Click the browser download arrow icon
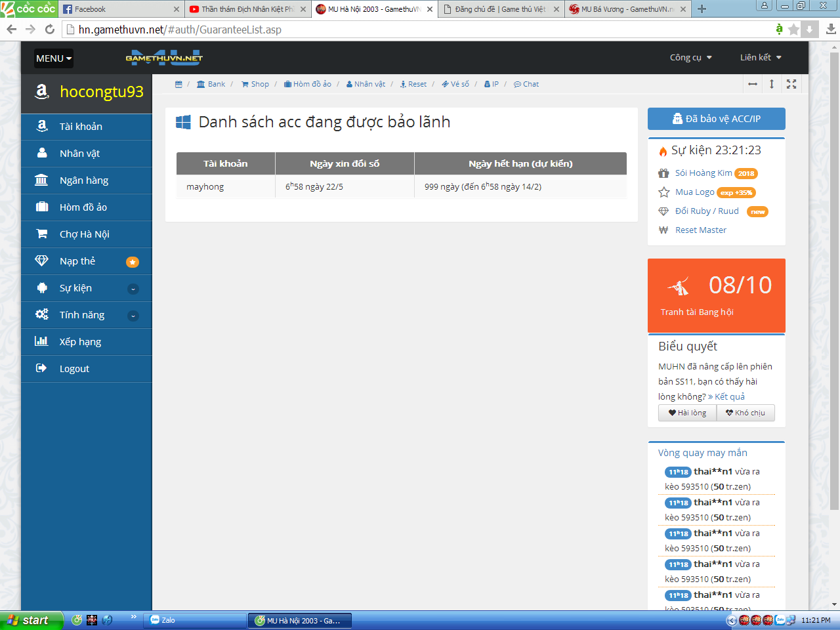The height and width of the screenshot is (630, 840). click(x=831, y=30)
